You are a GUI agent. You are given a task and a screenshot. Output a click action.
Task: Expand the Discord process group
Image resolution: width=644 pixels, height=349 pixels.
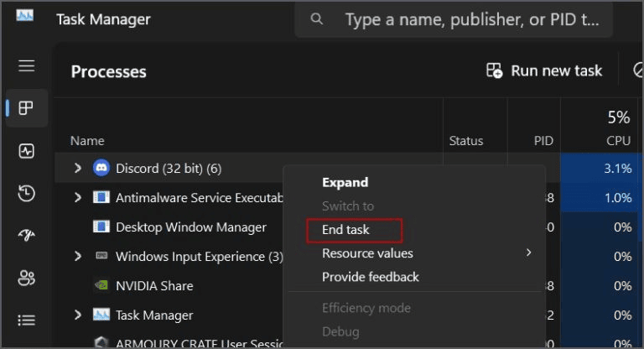pos(78,169)
